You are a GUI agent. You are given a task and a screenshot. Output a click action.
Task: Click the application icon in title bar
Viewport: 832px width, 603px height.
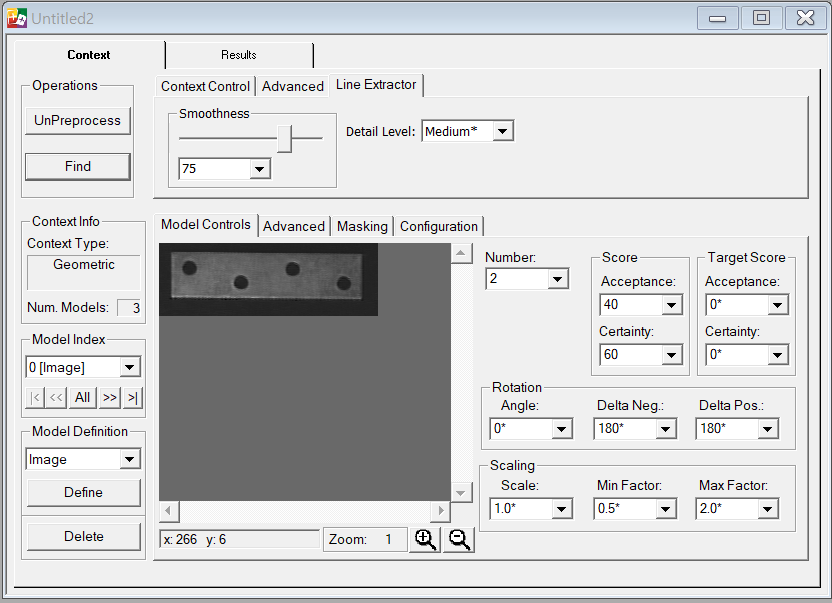tap(17, 18)
